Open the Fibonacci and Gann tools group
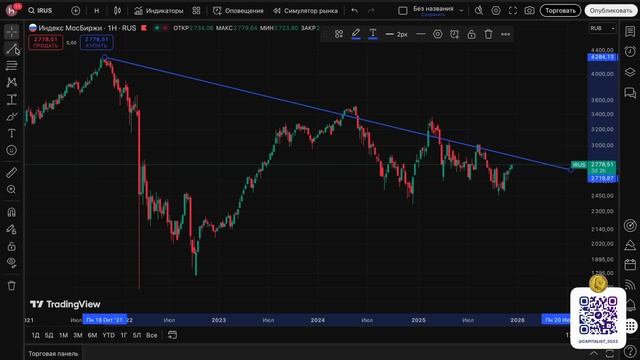640x360 pixels. point(11,66)
